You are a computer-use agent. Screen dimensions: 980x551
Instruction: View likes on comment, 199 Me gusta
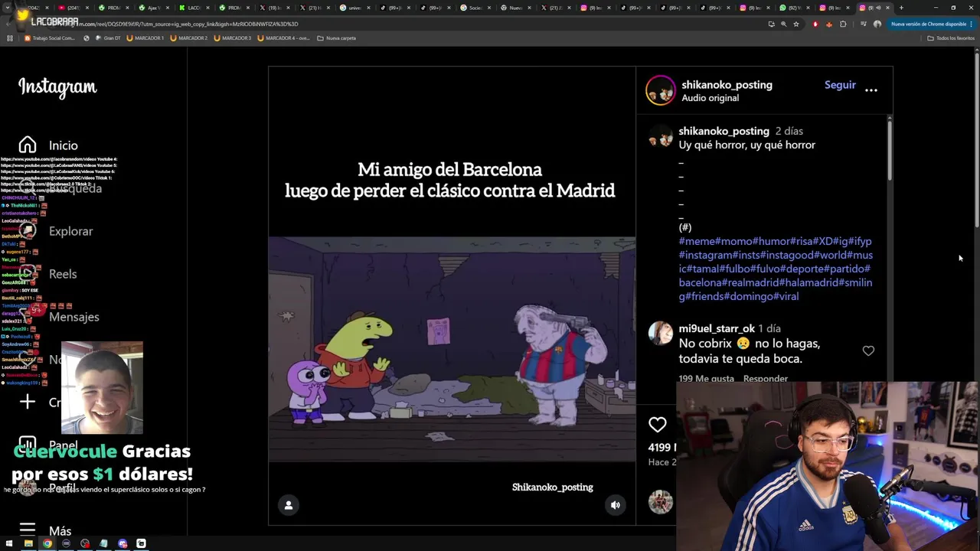point(706,378)
